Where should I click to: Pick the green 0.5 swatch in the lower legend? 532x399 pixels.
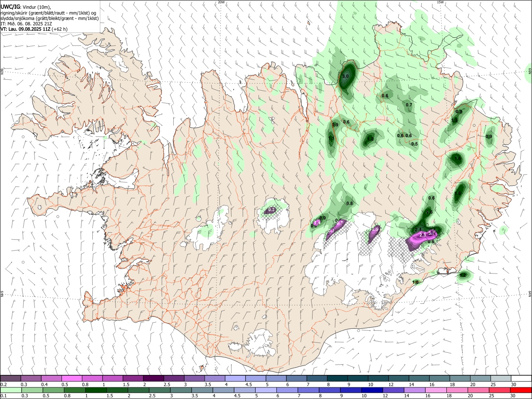(53, 390)
